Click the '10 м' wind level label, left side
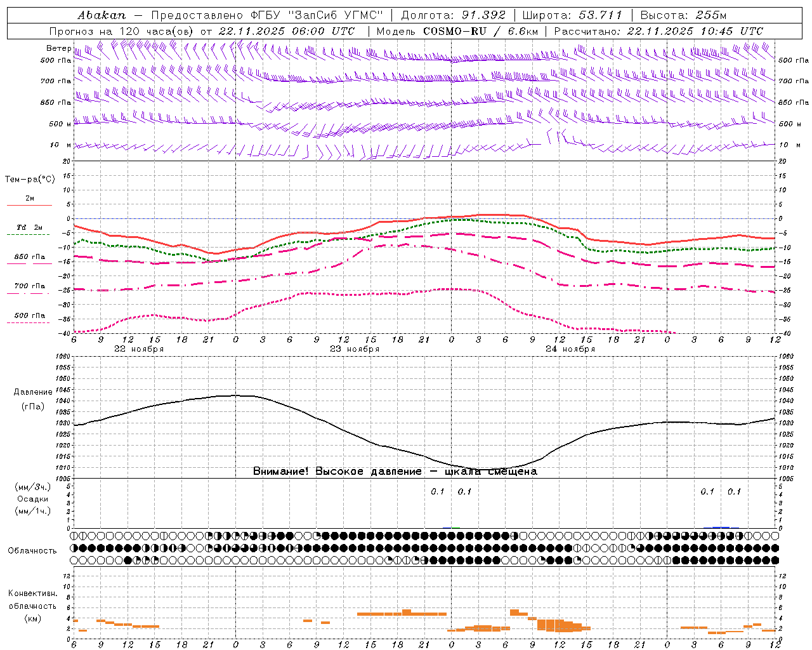Screen dimensions: 812x650 coord(60,145)
